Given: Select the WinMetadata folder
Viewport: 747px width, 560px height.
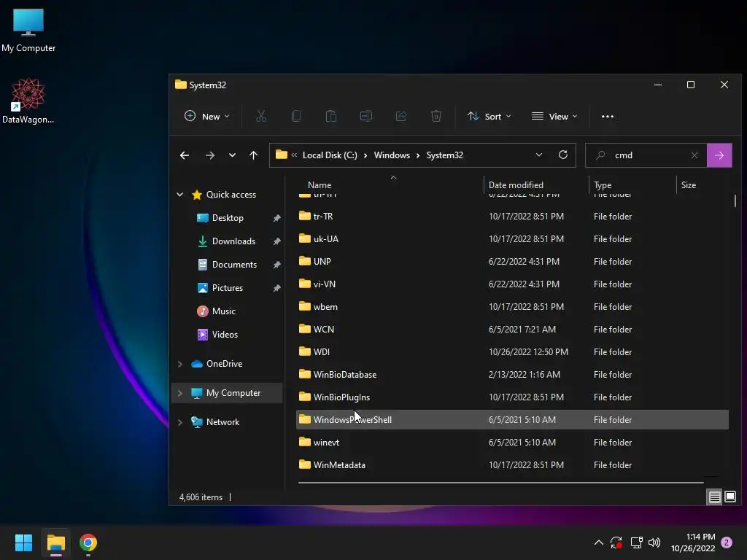Looking at the screenshot, I should pyautogui.click(x=512, y=464).
